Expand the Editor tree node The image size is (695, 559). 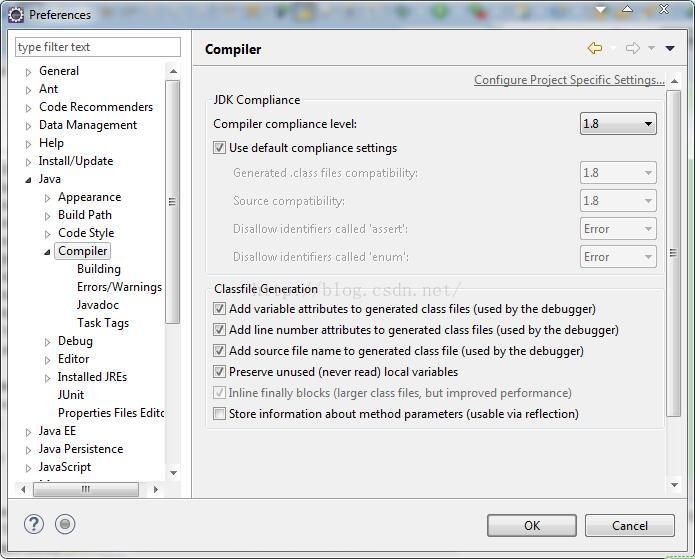[x=47, y=360]
